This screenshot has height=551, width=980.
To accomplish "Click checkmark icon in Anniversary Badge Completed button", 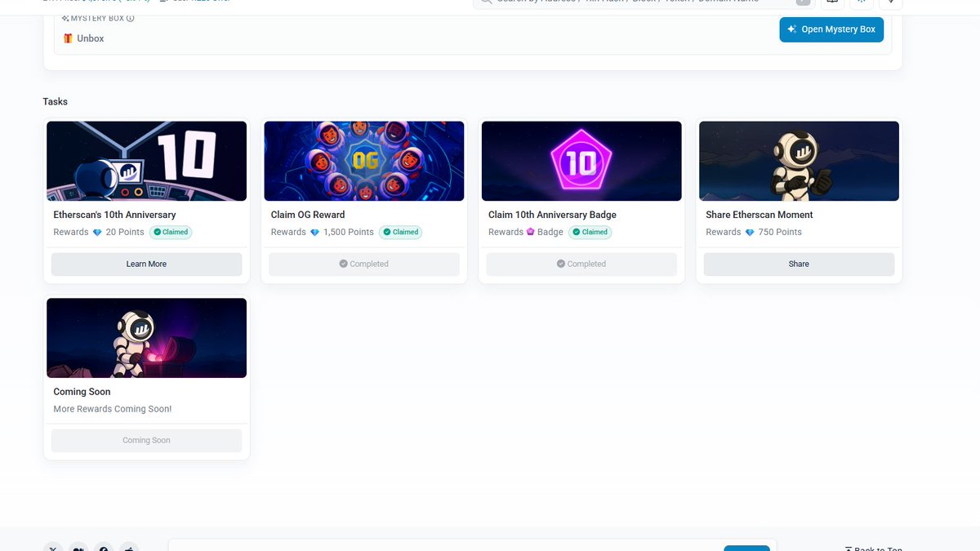I will (561, 264).
